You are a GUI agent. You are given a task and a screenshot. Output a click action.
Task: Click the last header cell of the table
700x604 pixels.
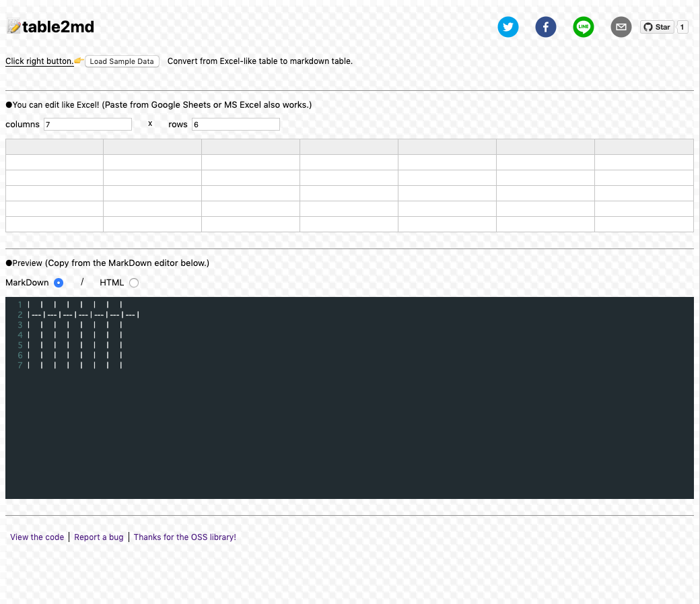click(643, 147)
